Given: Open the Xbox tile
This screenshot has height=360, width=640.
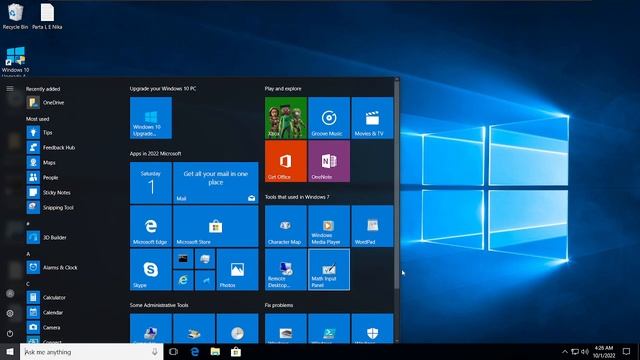Looking at the screenshot, I should click(286, 118).
